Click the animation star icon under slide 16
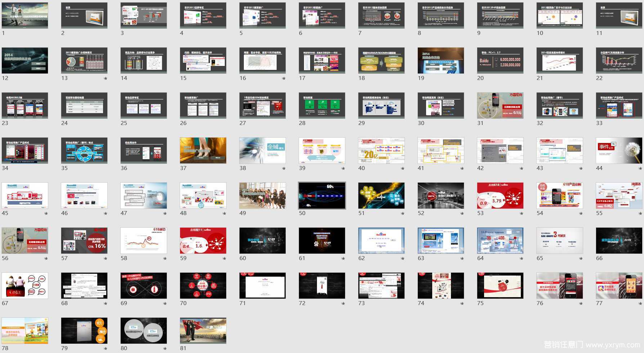 point(284,79)
